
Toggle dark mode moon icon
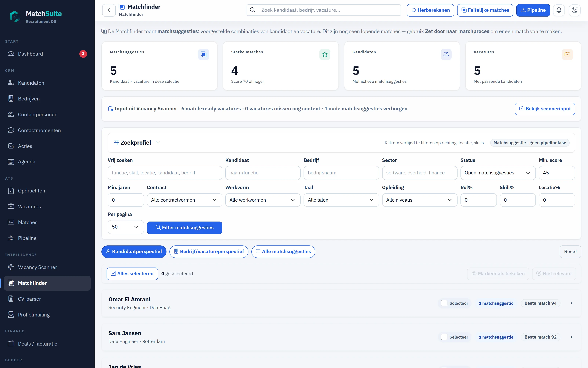coord(574,10)
